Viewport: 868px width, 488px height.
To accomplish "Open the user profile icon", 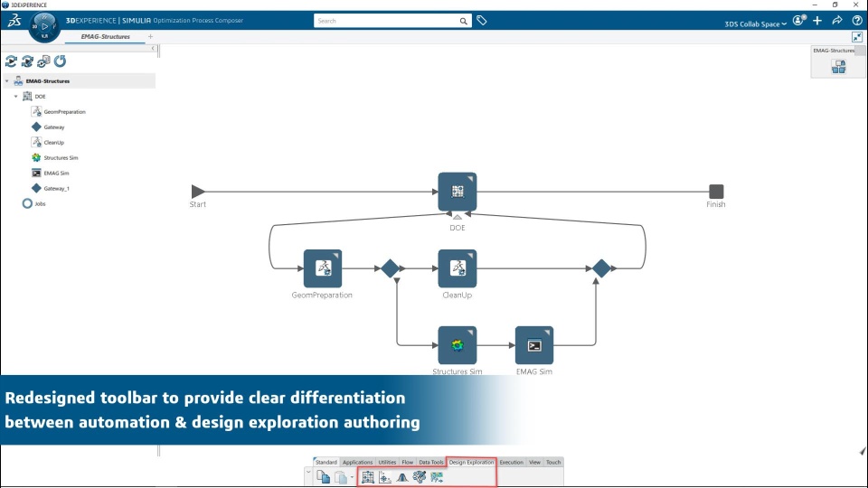I will 798,21.
